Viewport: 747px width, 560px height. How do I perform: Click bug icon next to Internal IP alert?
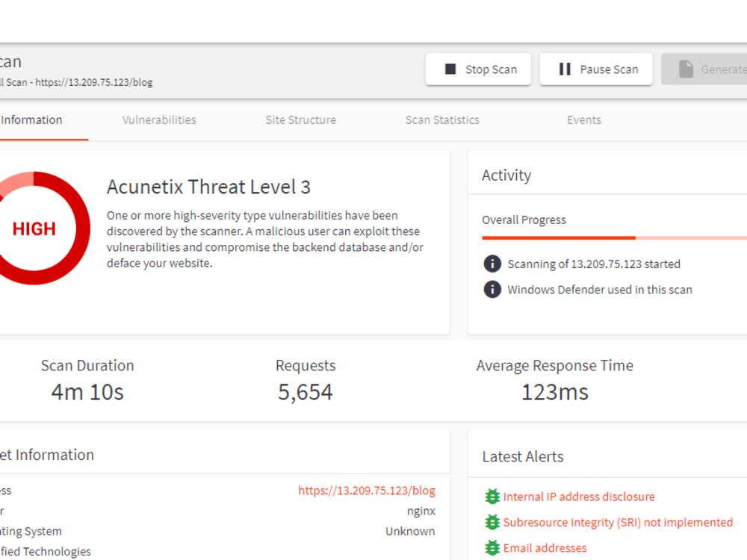click(492, 497)
